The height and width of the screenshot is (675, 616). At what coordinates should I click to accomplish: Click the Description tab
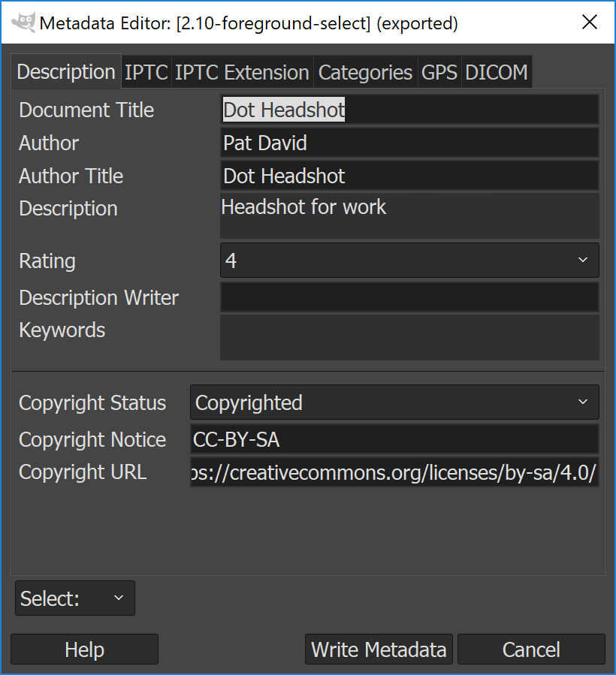click(x=65, y=71)
